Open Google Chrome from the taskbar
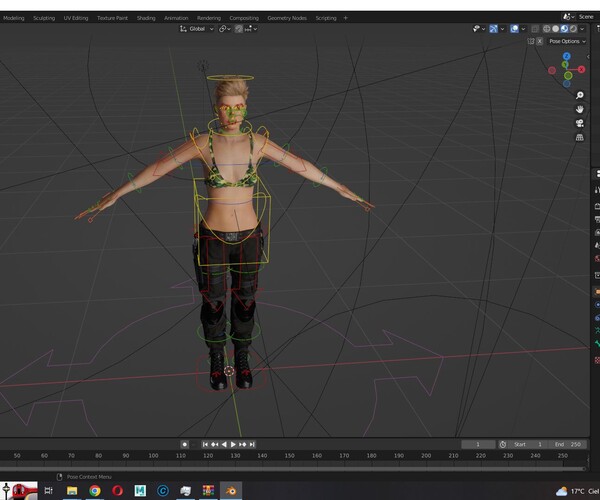The image size is (600, 500). coord(95,490)
